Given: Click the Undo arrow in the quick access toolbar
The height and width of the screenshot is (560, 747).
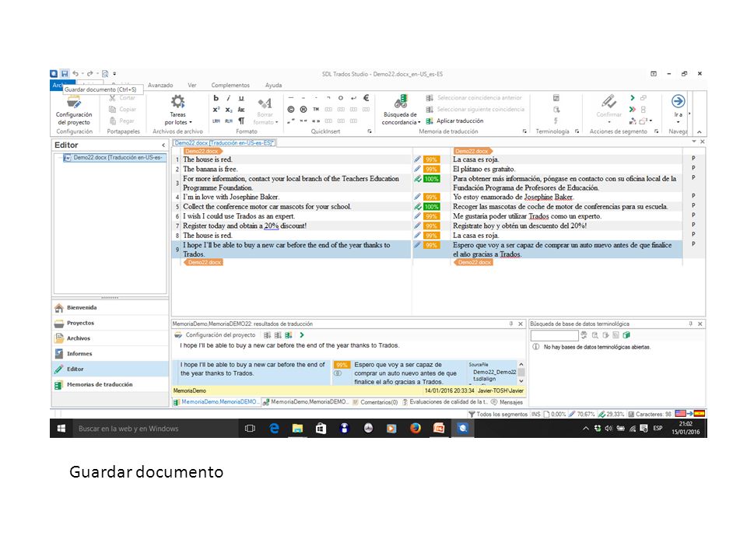Looking at the screenshot, I should click(x=75, y=74).
